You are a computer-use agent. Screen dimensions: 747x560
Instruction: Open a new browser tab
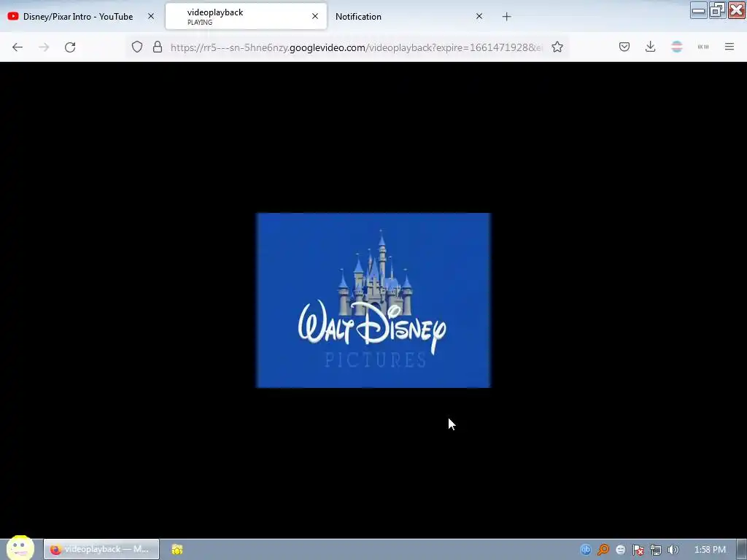tap(506, 17)
